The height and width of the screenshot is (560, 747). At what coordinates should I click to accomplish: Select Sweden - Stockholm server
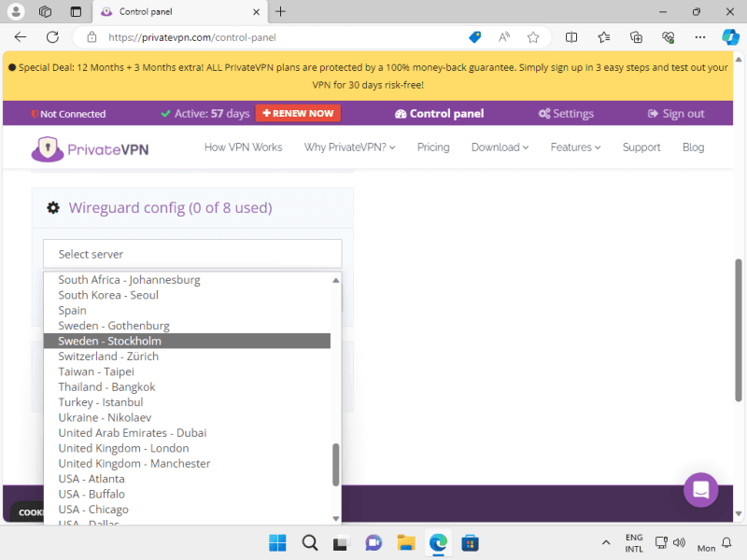187,341
